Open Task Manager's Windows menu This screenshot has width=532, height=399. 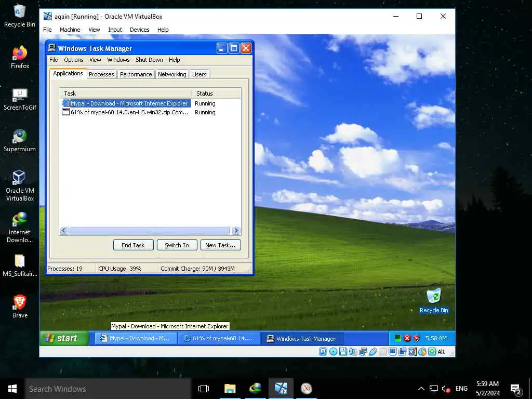tap(118, 60)
